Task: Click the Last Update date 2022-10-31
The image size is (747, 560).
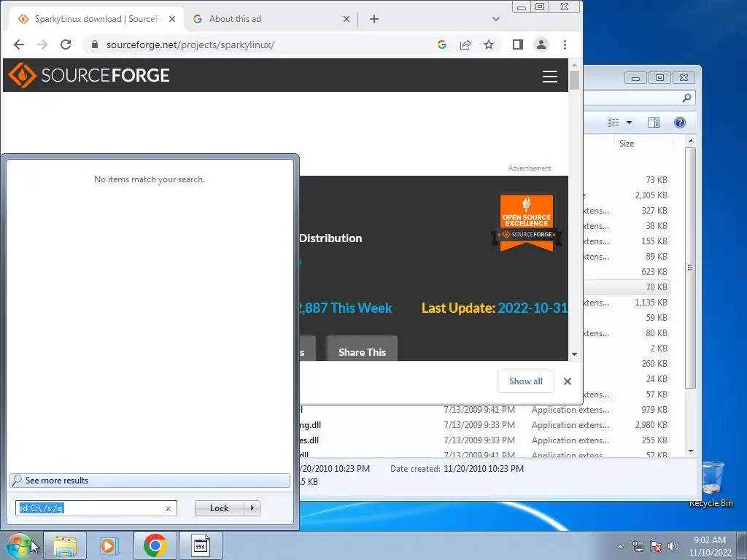Action: point(533,308)
